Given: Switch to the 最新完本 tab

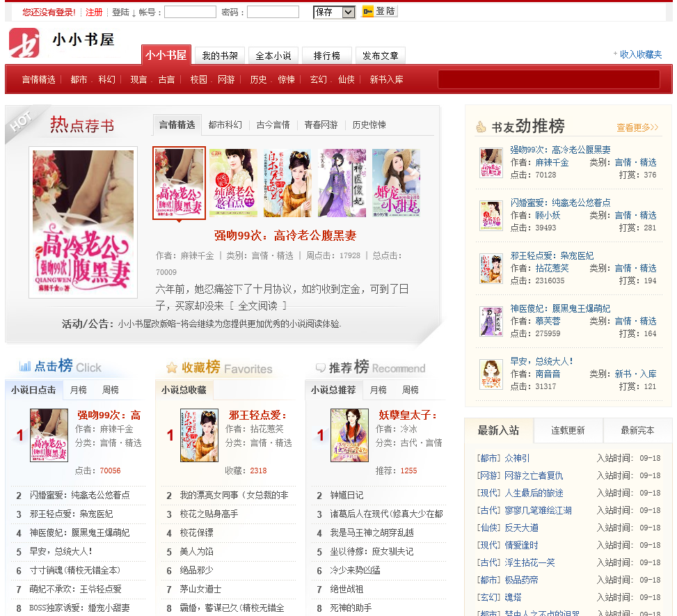Looking at the screenshot, I should [637, 430].
